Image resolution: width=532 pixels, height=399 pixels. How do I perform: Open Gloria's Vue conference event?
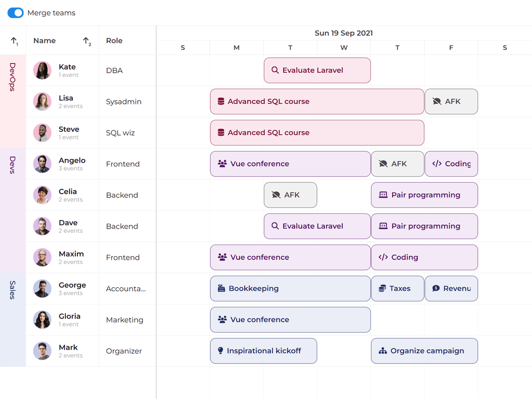tap(290, 320)
